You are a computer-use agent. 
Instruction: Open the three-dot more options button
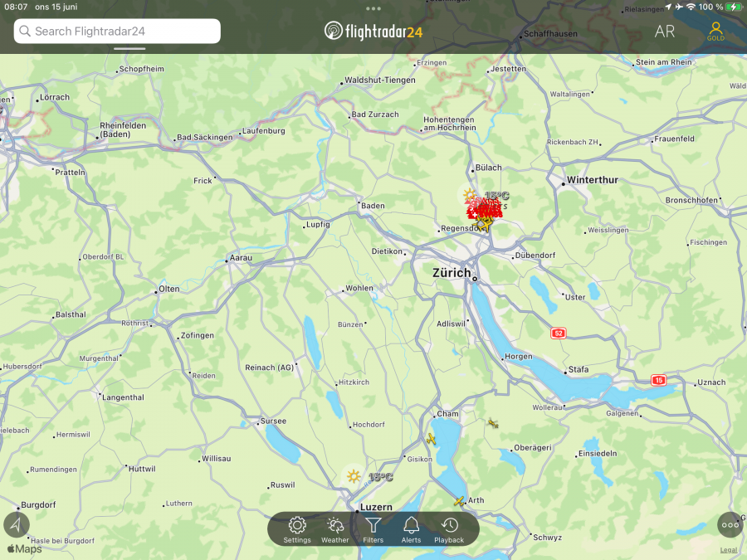coord(730,524)
